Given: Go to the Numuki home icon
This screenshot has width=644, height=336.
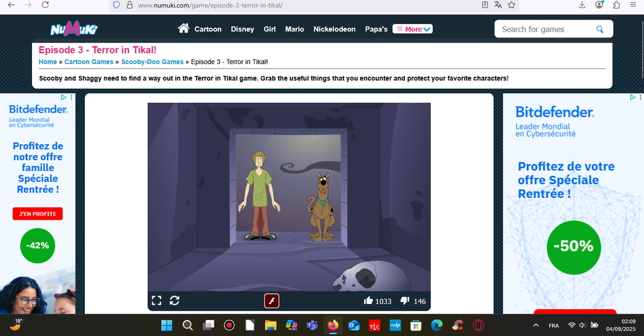Looking at the screenshot, I should pos(184,29).
